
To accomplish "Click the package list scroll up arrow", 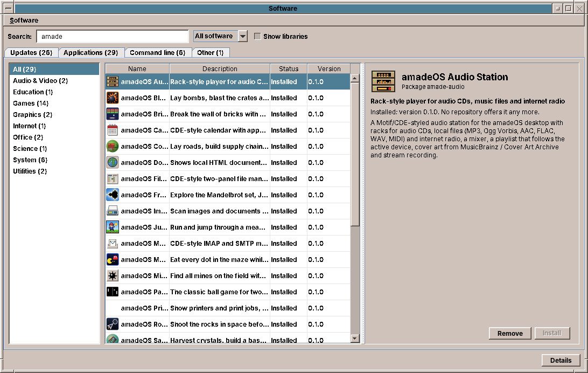I will click(x=355, y=79).
